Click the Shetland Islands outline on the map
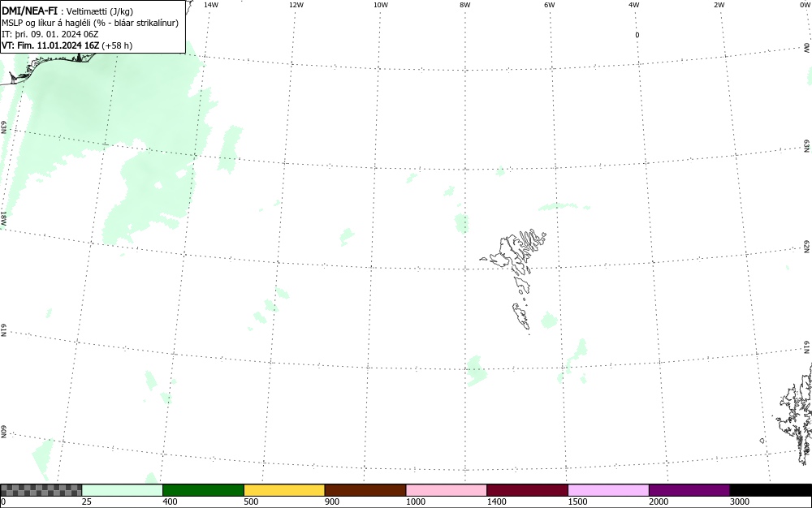812x508 pixels. (794, 414)
